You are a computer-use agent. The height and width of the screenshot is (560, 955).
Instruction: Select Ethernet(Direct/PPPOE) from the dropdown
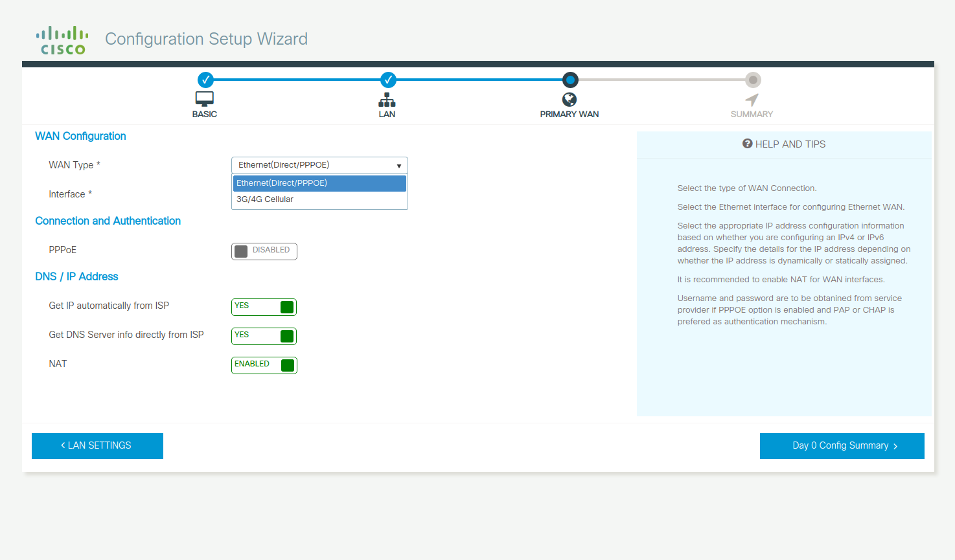(x=319, y=183)
